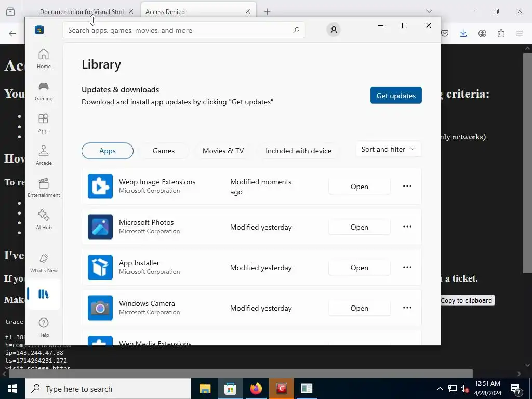The image size is (532, 399).
Task: Open Windows Camera app
Action: [360, 308]
